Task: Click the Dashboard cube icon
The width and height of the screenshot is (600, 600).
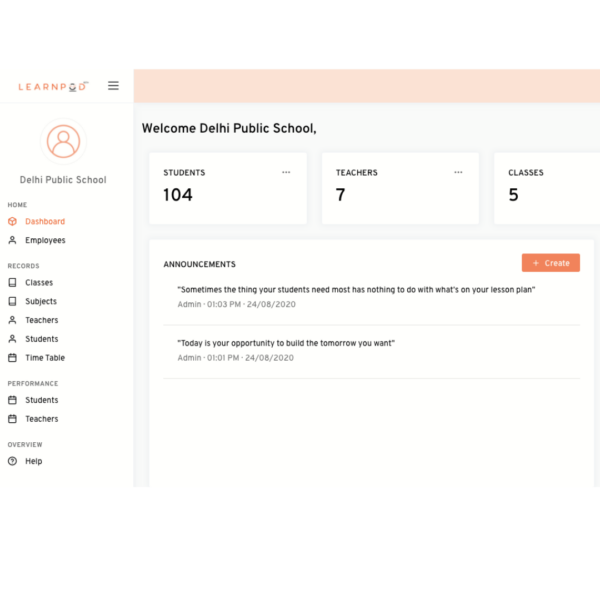Action: pos(13,221)
